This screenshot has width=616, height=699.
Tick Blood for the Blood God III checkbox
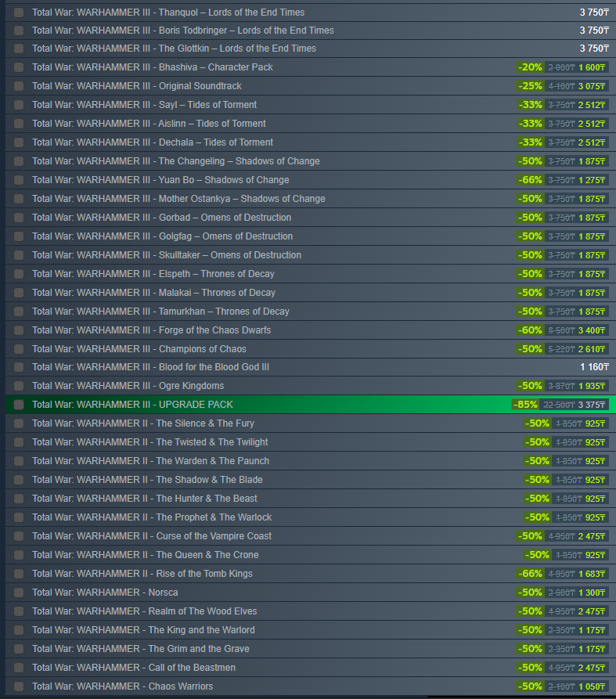point(19,367)
